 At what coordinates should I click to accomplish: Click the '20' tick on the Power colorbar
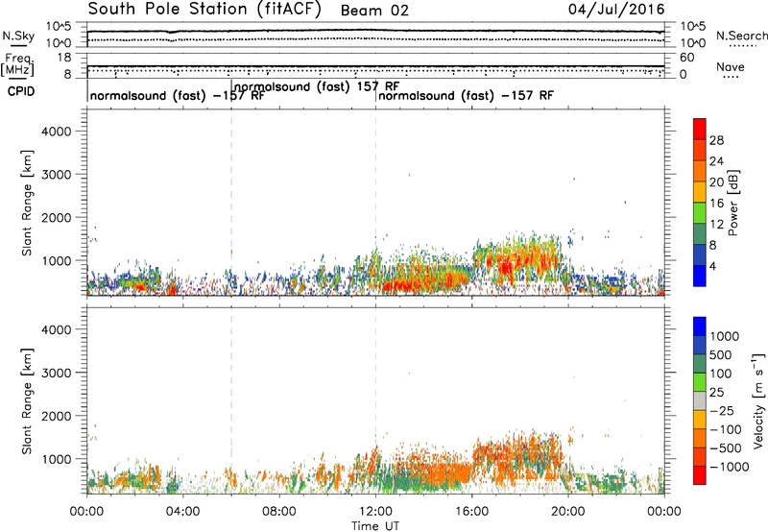[x=716, y=182]
